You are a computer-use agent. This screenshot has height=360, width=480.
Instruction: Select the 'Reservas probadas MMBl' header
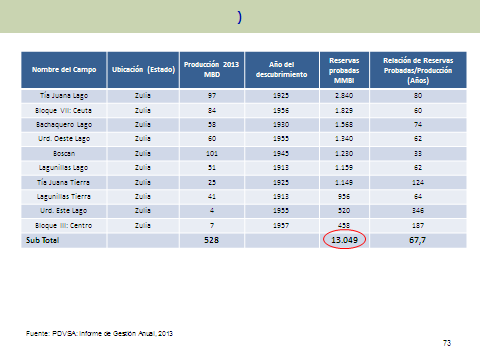(x=344, y=70)
